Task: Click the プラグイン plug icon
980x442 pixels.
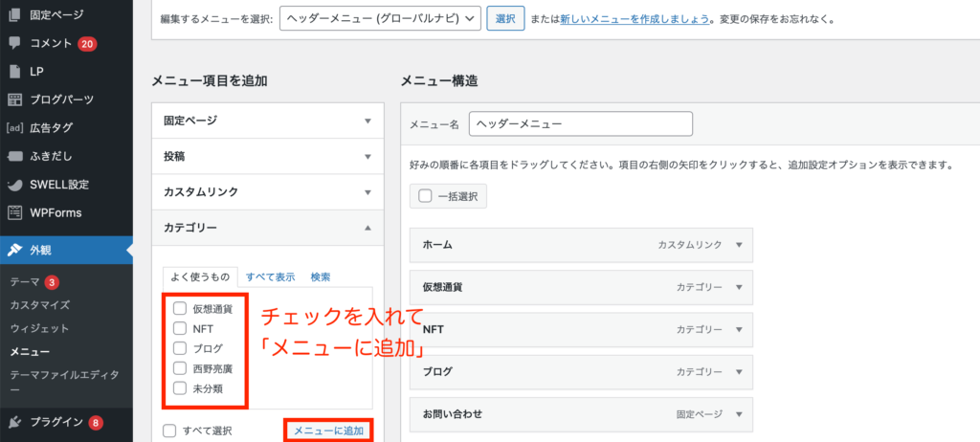Action: [14, 423]
